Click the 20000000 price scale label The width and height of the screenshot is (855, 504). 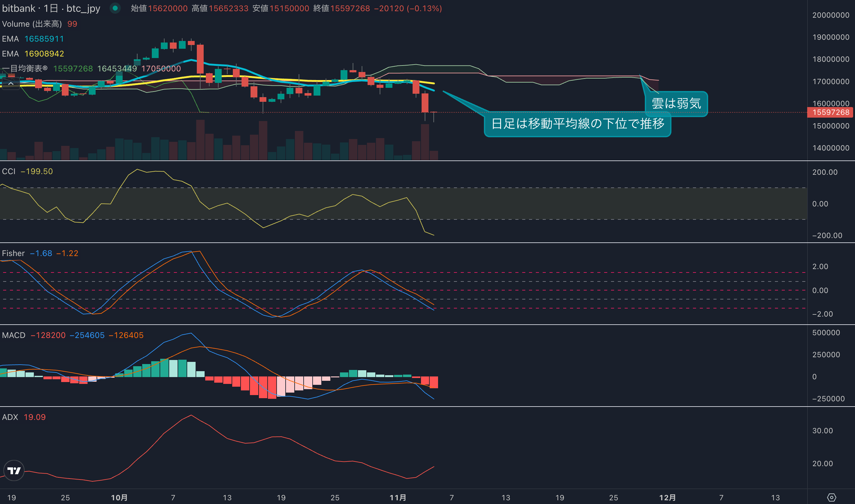click(830, 15)
